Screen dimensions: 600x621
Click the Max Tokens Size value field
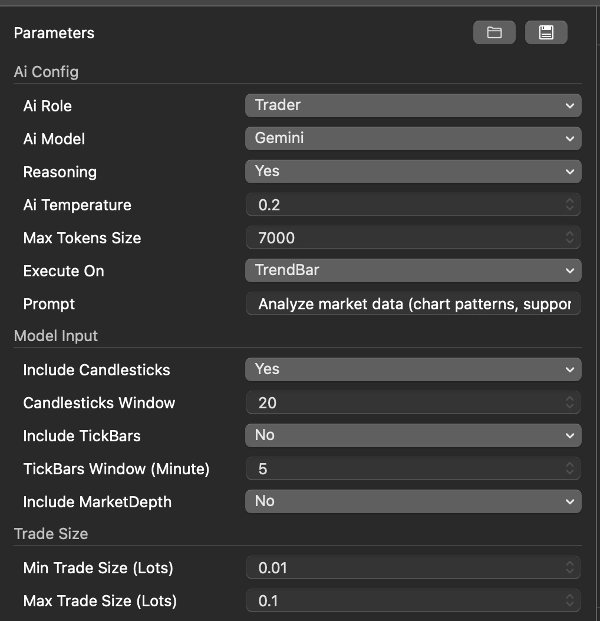400,238
